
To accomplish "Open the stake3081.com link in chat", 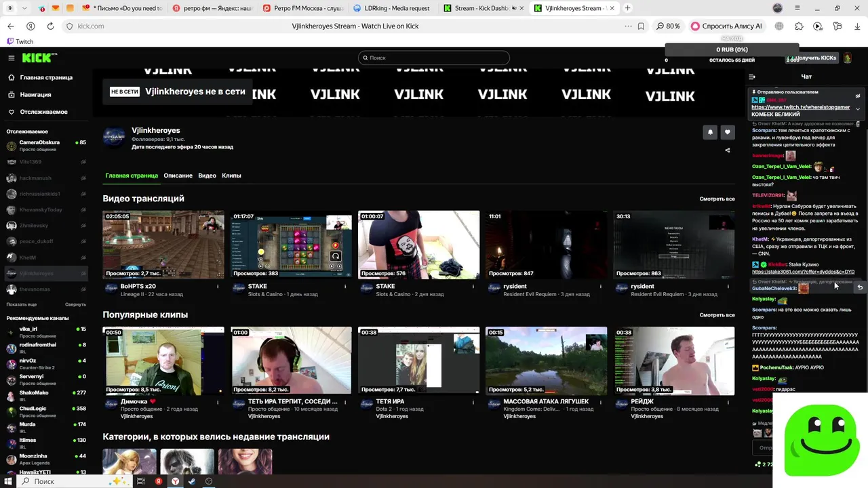I will pyautogui.click(x=803, y=272).
